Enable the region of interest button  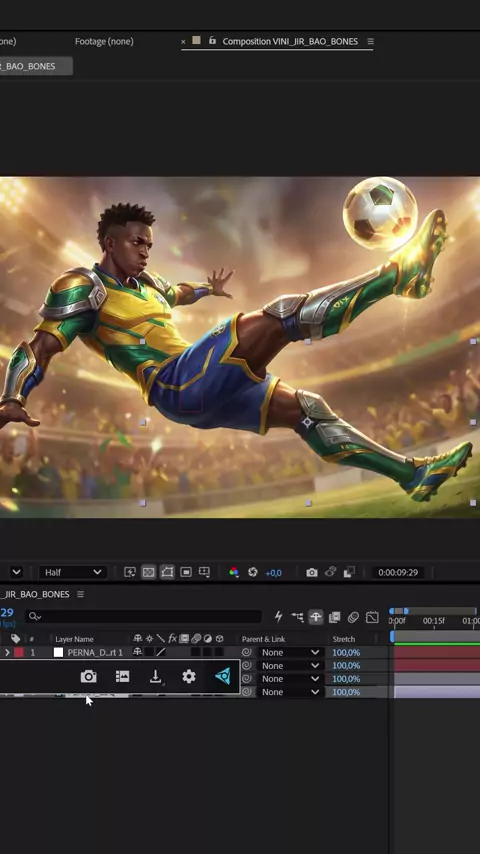[186, 572]
